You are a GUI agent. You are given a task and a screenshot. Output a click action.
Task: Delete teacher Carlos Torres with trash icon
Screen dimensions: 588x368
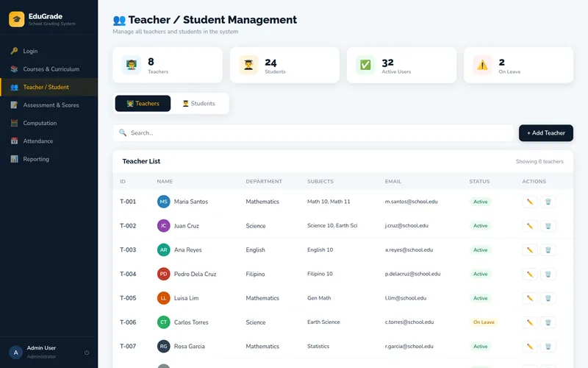[548, 322]
